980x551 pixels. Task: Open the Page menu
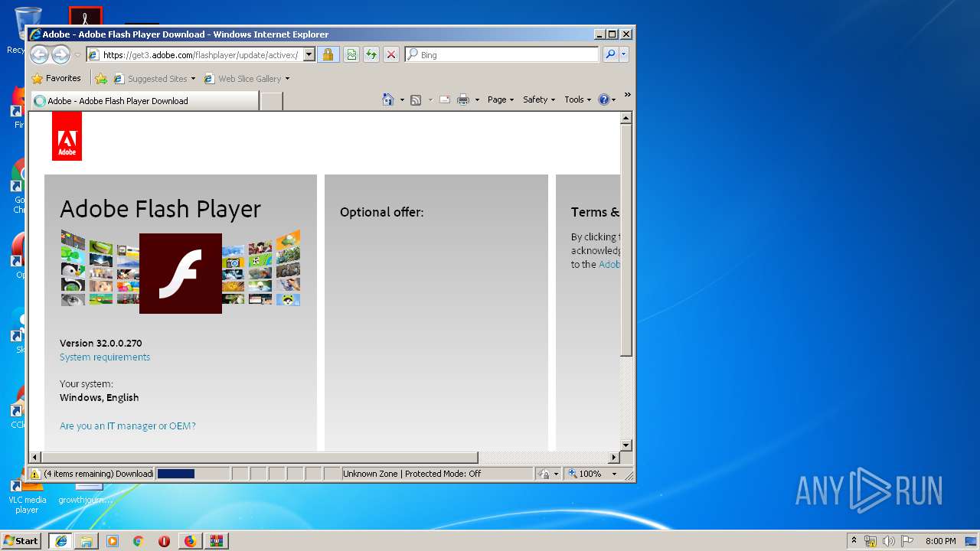click(x=501, y=99)
